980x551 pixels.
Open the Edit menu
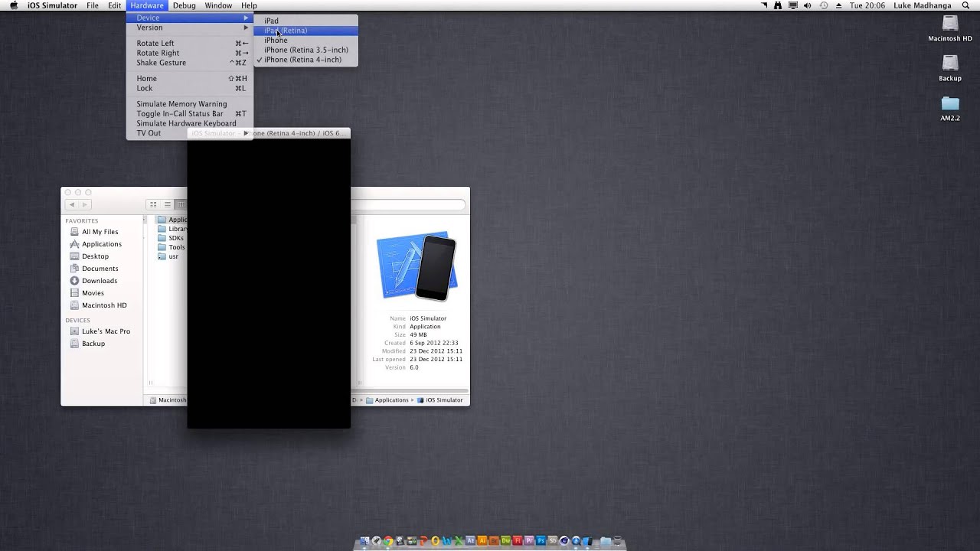114,5
